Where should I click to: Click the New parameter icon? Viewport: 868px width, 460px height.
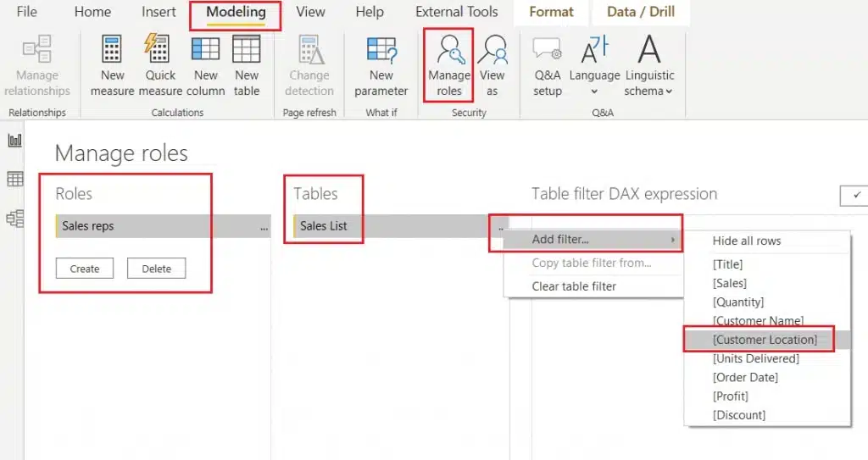381,50
